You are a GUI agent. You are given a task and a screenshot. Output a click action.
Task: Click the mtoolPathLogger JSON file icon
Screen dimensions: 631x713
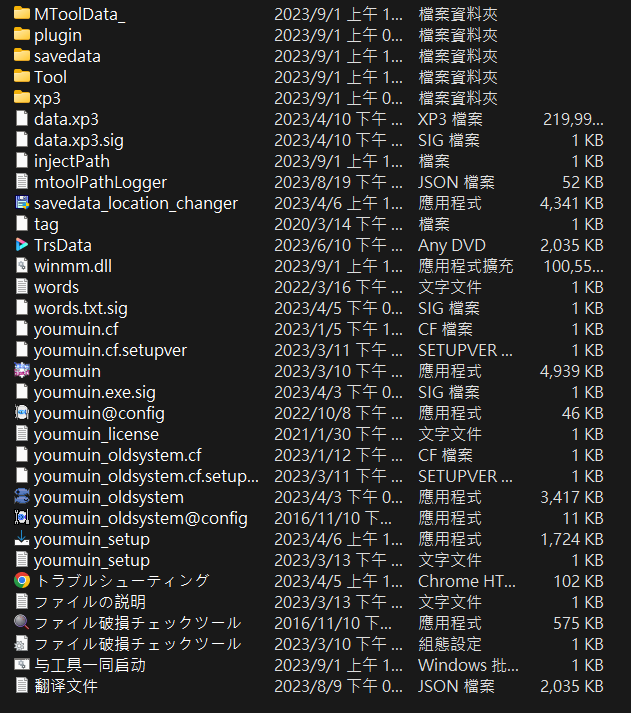(x=22, y=181)
